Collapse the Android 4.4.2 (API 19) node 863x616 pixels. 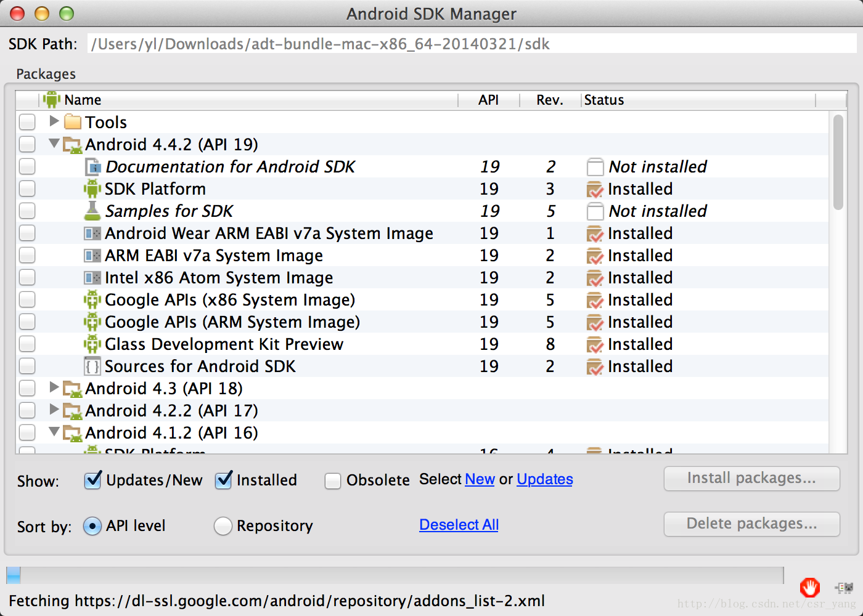pyautogui.click(x=54, y=143)
